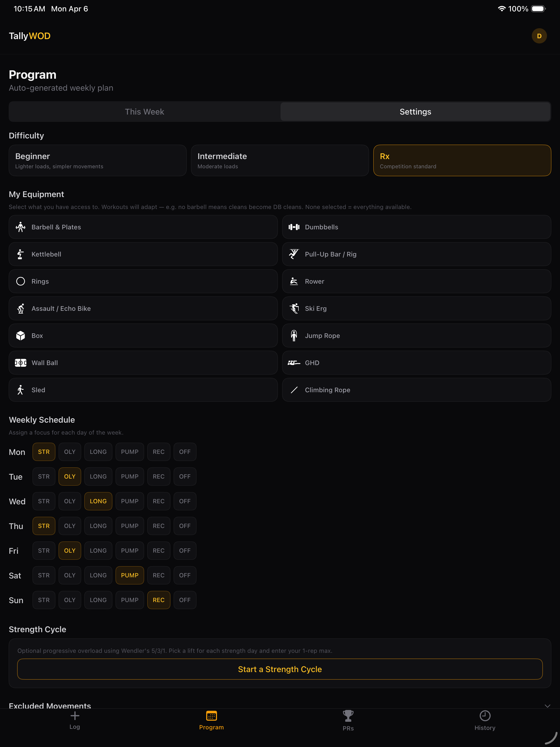Click the Program tab label in bottom bar
The width and height of the screenshot is (560, 747).
(211, 727)
